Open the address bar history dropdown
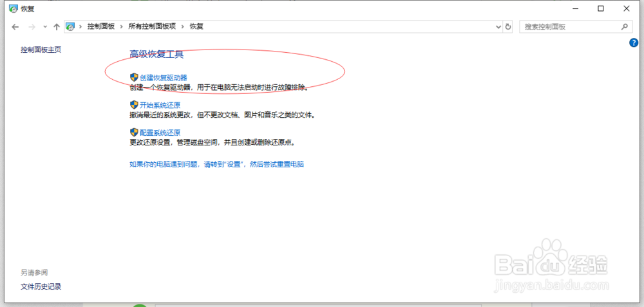The height and width of the screenshot is (307, 644). (498, 26)
